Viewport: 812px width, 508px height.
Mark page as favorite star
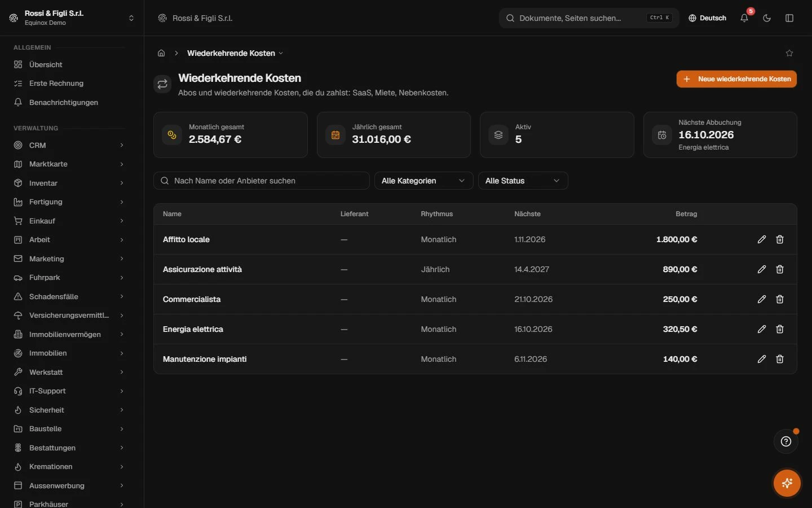789,53
